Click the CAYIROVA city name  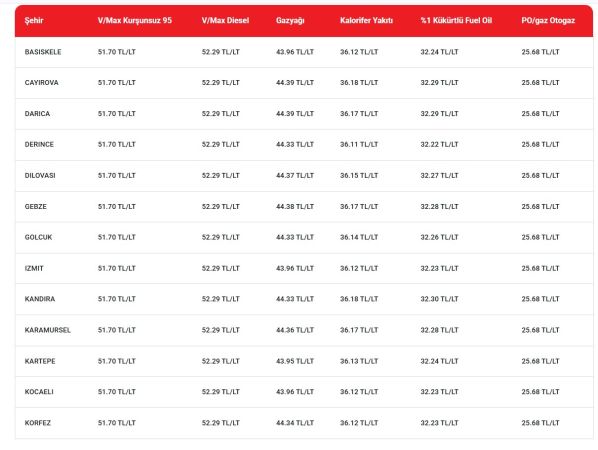(42, 83)
